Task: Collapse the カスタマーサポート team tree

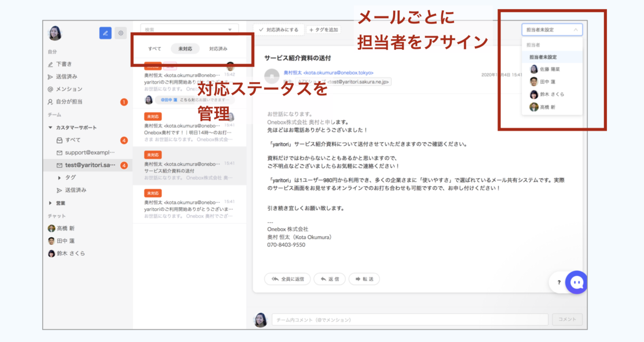Action: [50, 128]
